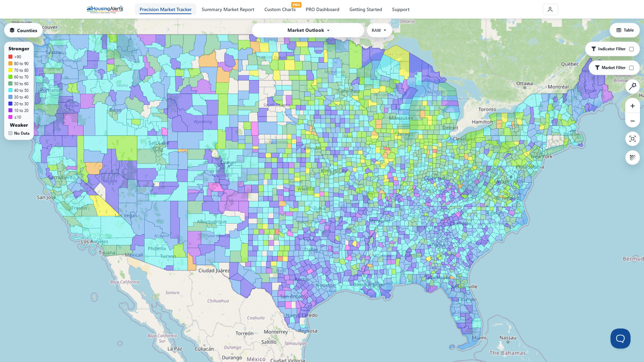Image resolution: width=644 pixels, height=362 pixels.
Task: Click the 20 to 30 legend label
Action: click(x=21, y=104)
